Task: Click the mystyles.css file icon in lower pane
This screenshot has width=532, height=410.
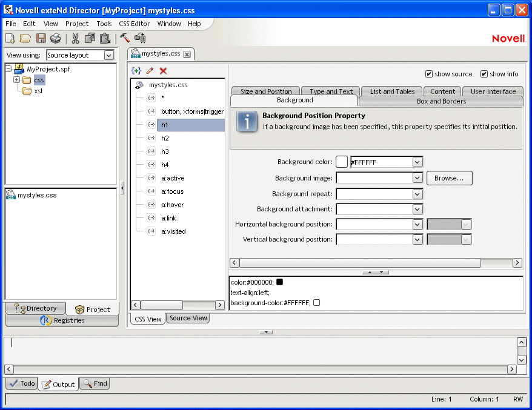Action: click(10, 194)
